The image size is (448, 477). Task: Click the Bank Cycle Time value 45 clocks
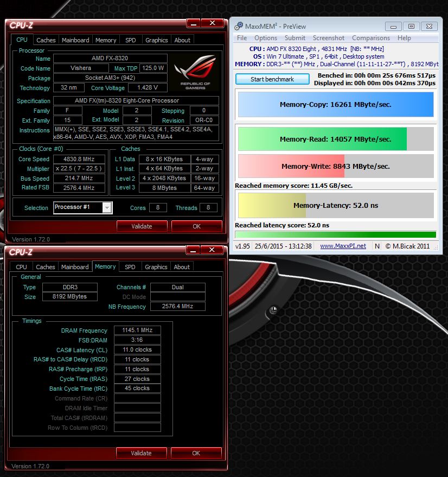[x=137, y=388]
